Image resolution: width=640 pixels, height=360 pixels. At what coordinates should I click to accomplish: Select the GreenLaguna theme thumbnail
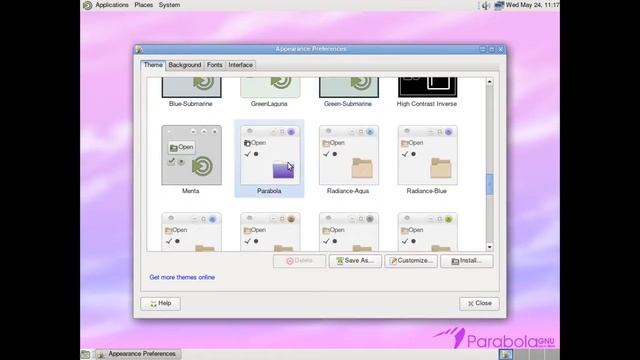(x=270, y=87)
